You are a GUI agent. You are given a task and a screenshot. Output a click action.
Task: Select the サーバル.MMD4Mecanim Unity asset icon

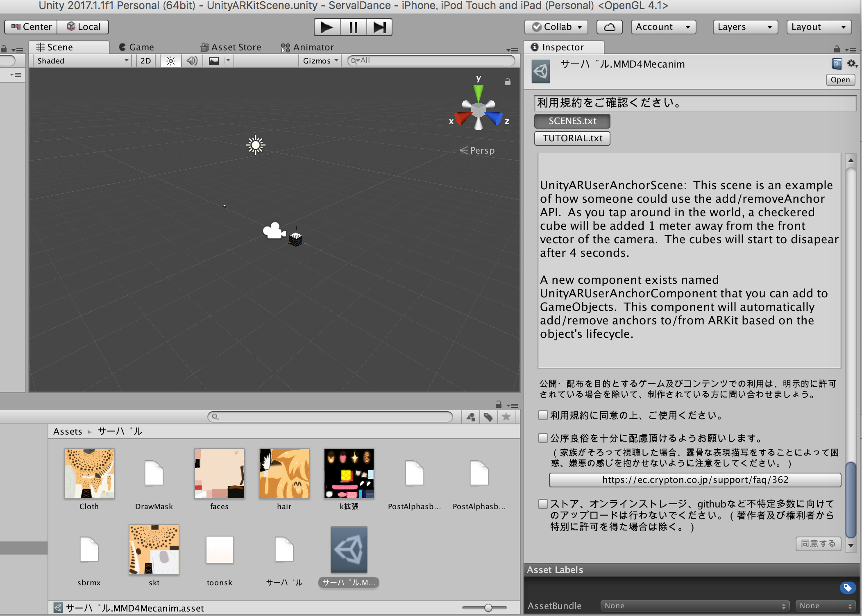click(349, 550)
